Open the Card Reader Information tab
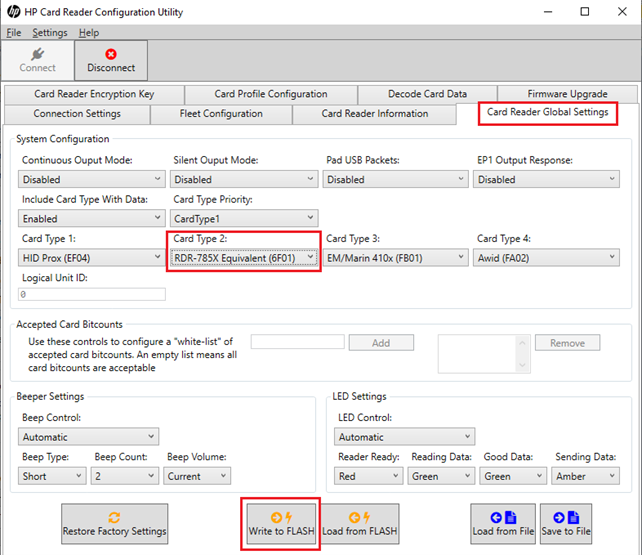Image resolution: width=642 pixels, height=555 pixels. (x=375, y=114)
